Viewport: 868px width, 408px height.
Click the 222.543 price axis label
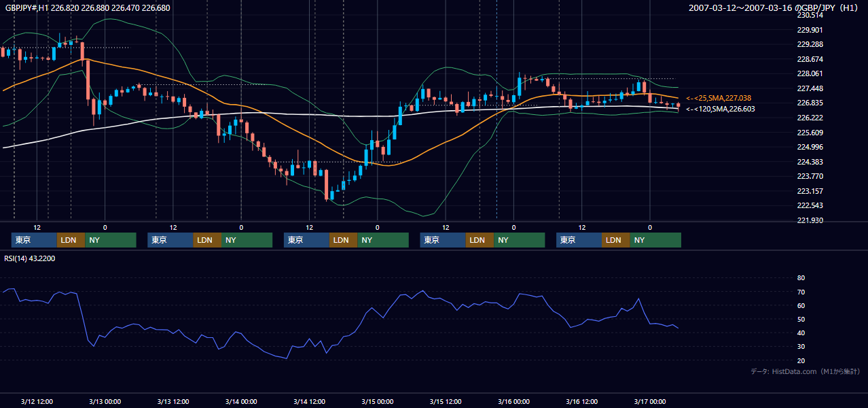[x=810, y=205]
